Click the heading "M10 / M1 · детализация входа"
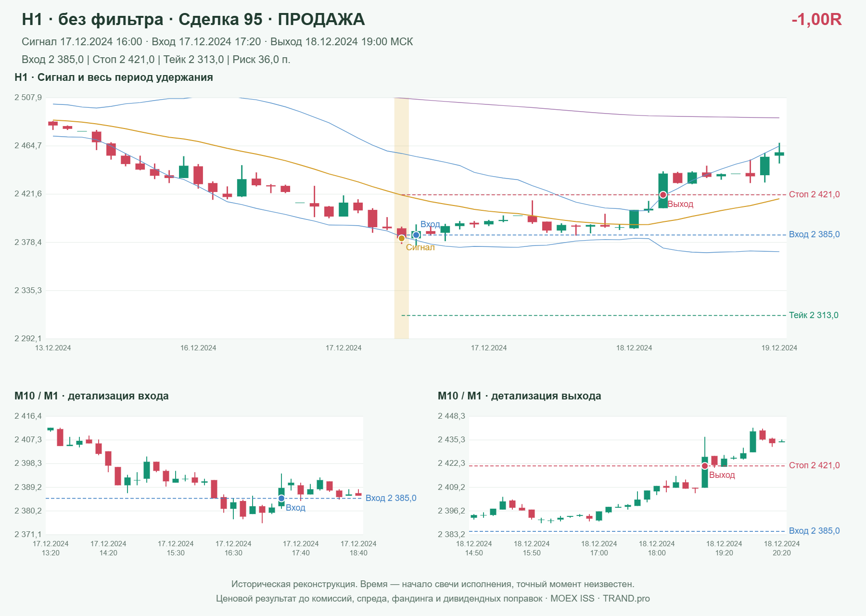This screenshot has width=866, height=616. point(91,396)
